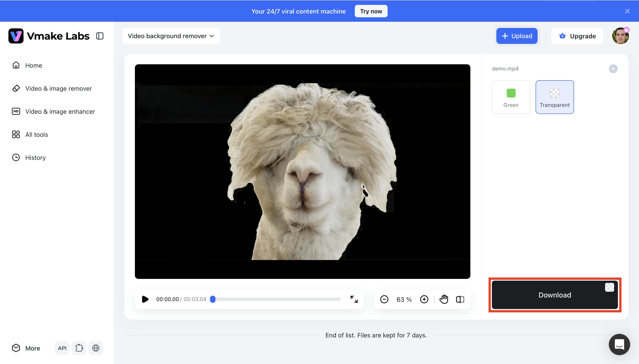639x364 pixels.
Task: Toggle the before/after compare view
Action: click(x=460, y=299)
